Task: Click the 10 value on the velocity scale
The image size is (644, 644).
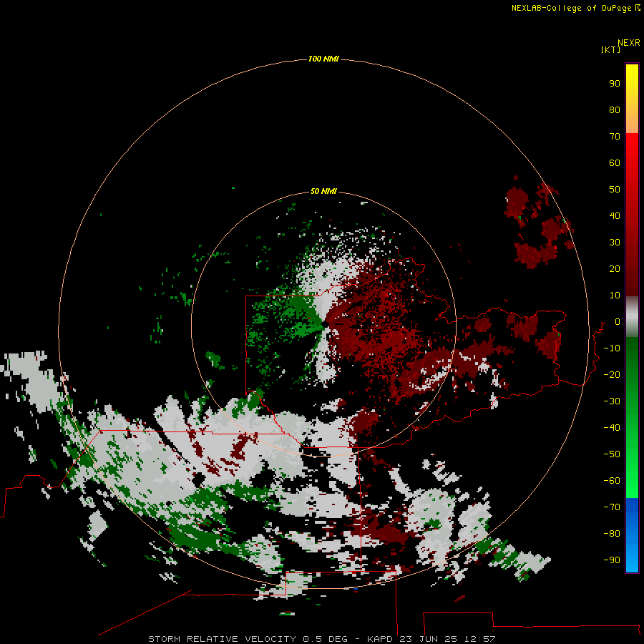Action: (x=615, y=296)
